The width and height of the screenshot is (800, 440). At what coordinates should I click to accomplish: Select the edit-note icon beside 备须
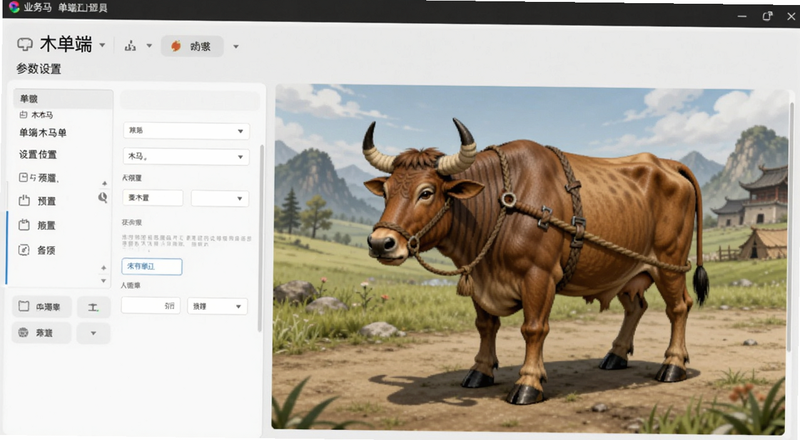coord(24,250)
